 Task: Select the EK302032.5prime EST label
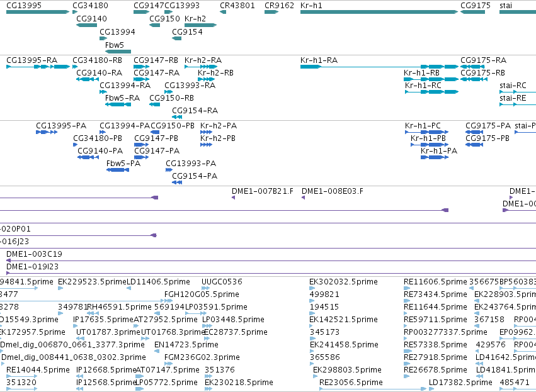click(343, 282)
